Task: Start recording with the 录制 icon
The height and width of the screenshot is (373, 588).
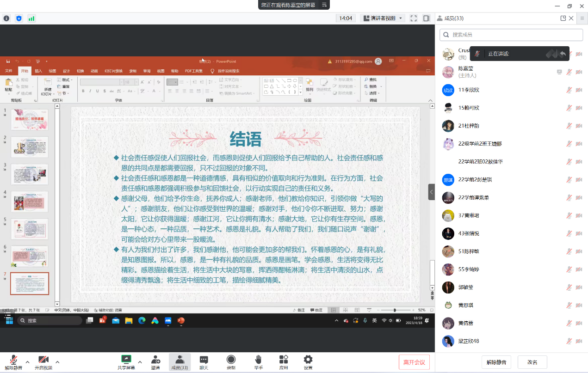Action: pos(231,360)
